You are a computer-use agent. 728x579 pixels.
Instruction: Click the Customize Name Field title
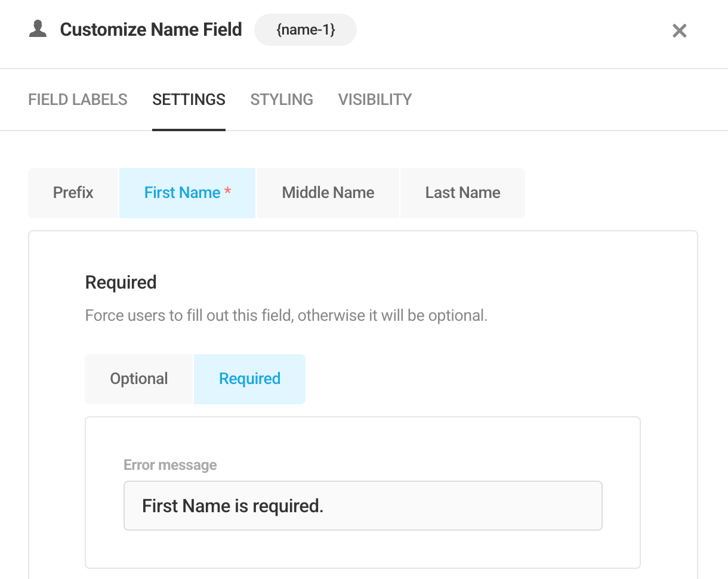[x=151, y=29]
